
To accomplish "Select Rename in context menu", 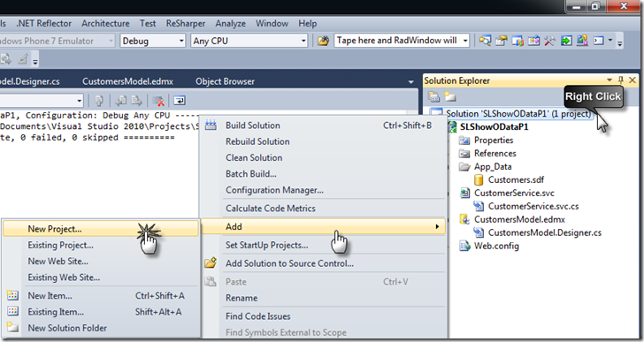I will point(324,298).
